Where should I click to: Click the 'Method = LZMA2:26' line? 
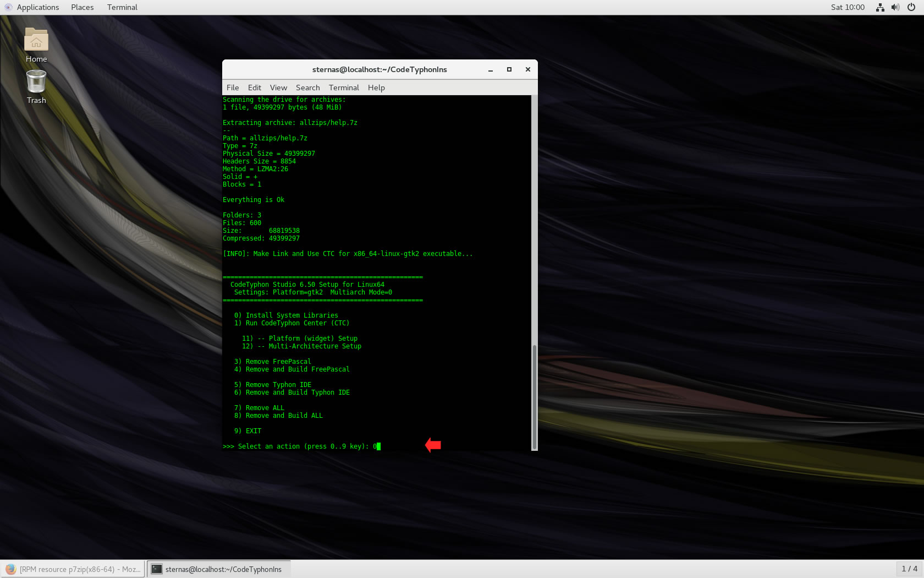[x=255, y=169]
